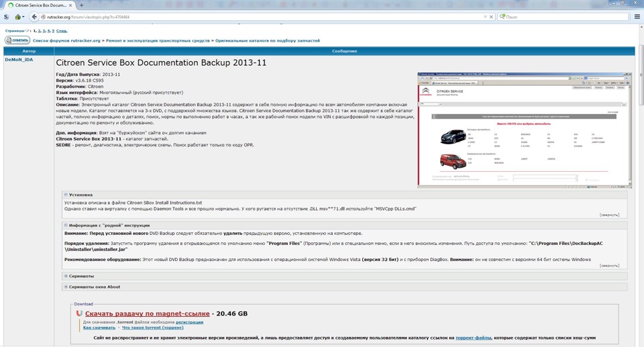This screenshot has width=644, height=347.
Task: Expand the Скриншоты spoiler
Action: (x=79, y=276)
